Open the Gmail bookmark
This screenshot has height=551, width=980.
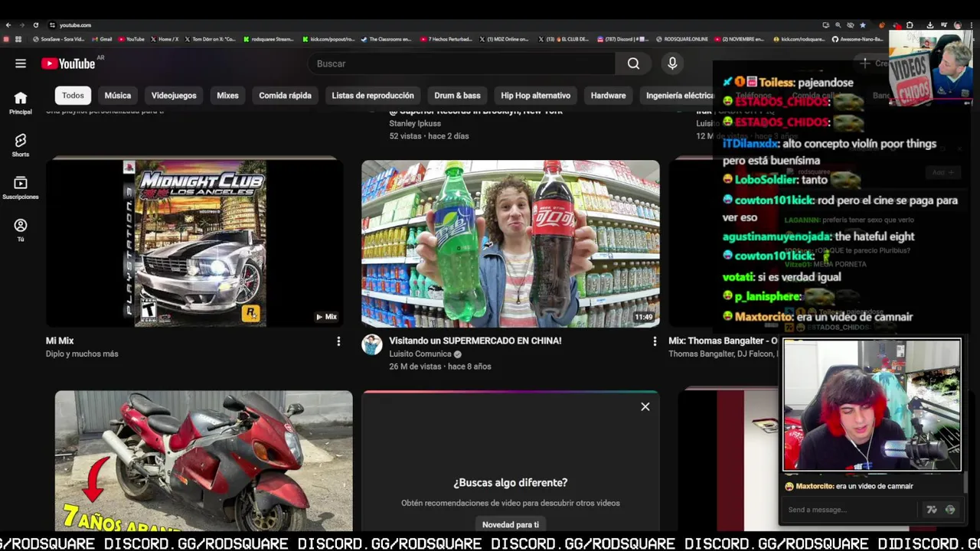coord(102,39)
